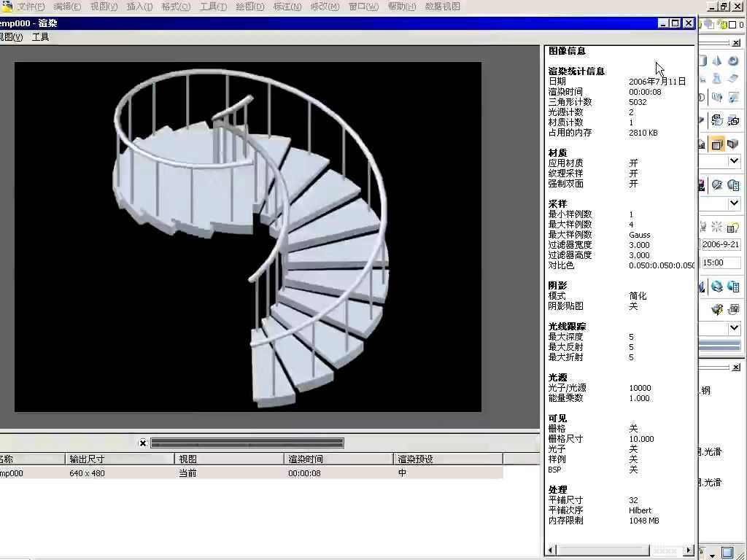Open the 修改(M) menu
Image resolution: width=747 pixels, height=560 pixels.
click(325, 7)
